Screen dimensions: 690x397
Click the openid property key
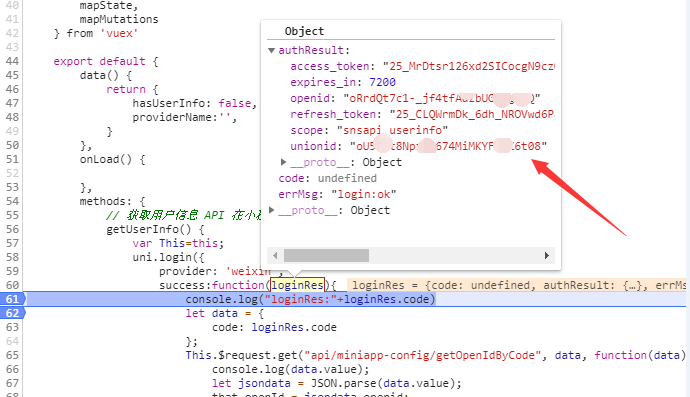(x=310, y=98)
